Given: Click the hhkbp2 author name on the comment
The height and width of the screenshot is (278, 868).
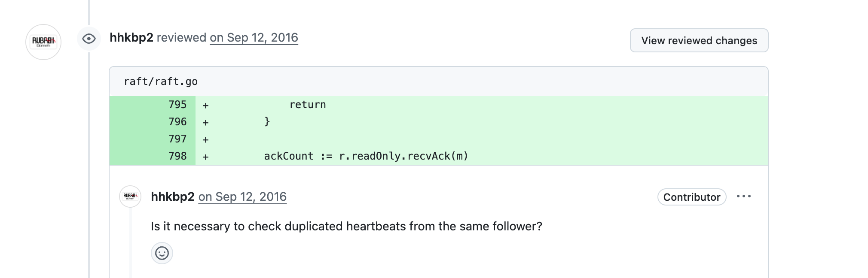Looking at the screenshot, I should (173, 197).
